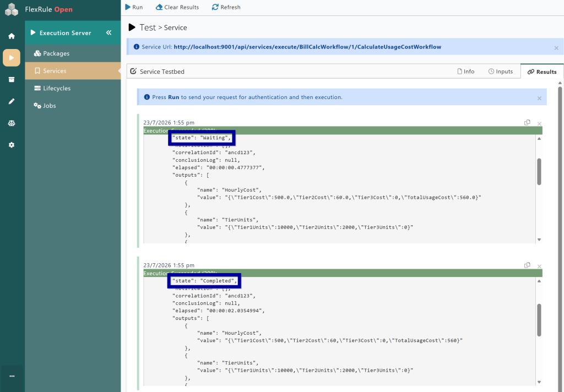Click the Run toolbar button
The image size is (564, 392).
click(x=134, y=7)
